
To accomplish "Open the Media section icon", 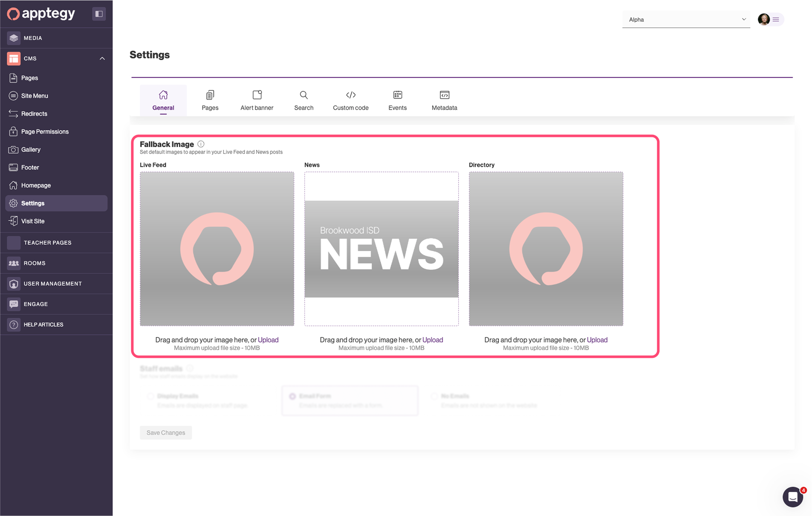I will (x=14, y=38).
